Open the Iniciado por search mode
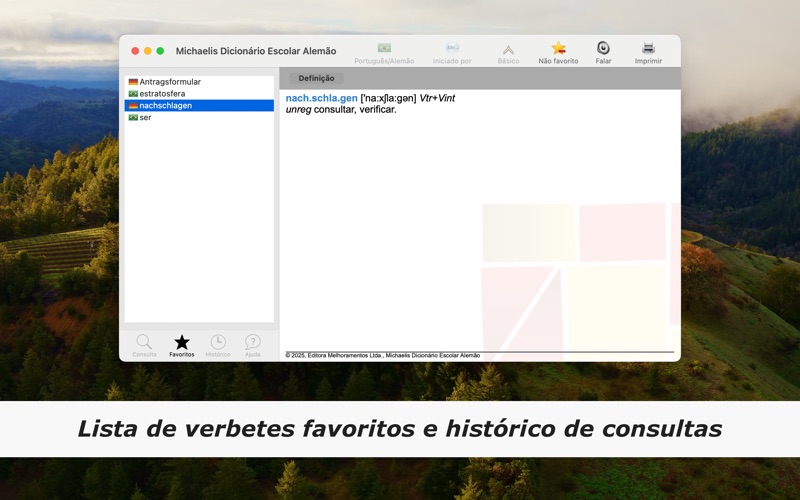The image size is (800, 500). click(x=452, y=53)
